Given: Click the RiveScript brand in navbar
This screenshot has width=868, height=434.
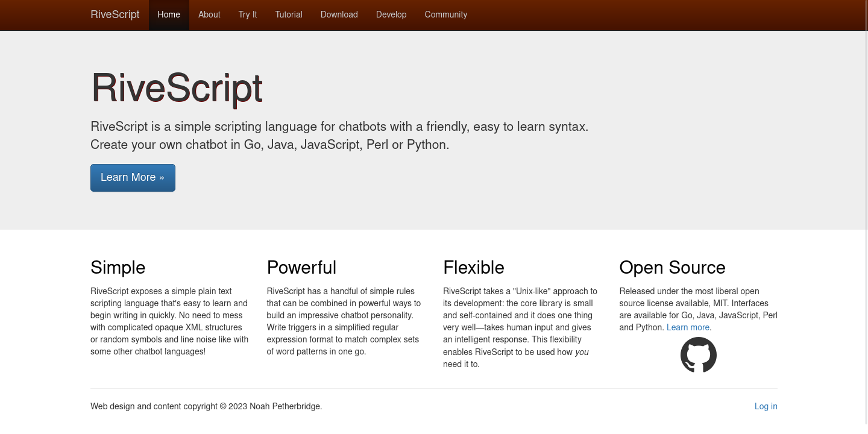Looking at the screenshot, I should coord(115,14).
